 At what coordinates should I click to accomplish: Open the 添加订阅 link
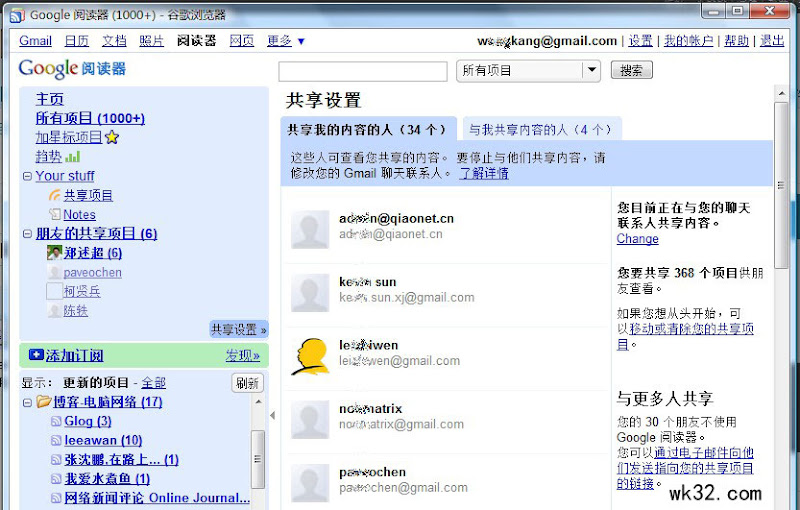point(74,355)
